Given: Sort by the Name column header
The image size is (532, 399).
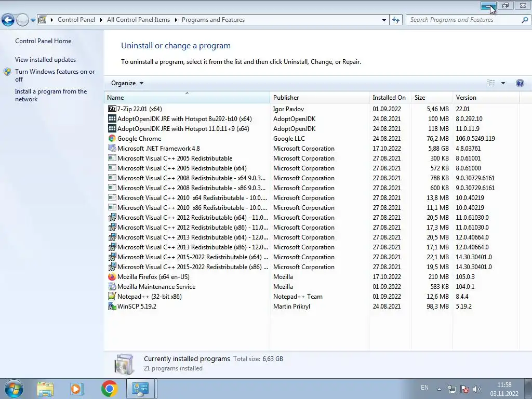Looking at the screenshot, I should click(187, 97).
